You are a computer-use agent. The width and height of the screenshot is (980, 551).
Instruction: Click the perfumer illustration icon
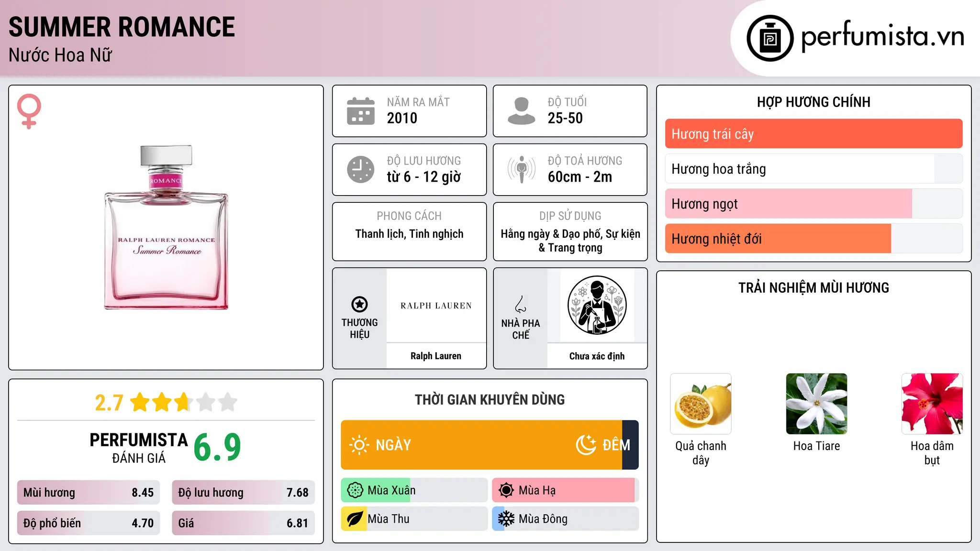coord(597,305)
